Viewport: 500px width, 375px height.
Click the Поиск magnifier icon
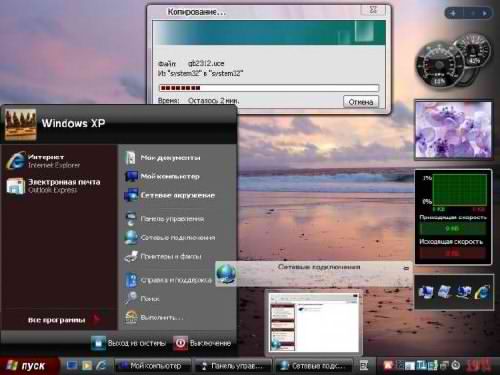(131, 298)
